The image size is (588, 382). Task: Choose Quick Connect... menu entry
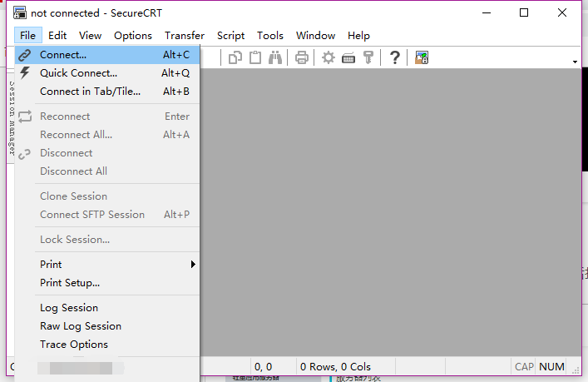pyautogui.click(x=107, y=72)
